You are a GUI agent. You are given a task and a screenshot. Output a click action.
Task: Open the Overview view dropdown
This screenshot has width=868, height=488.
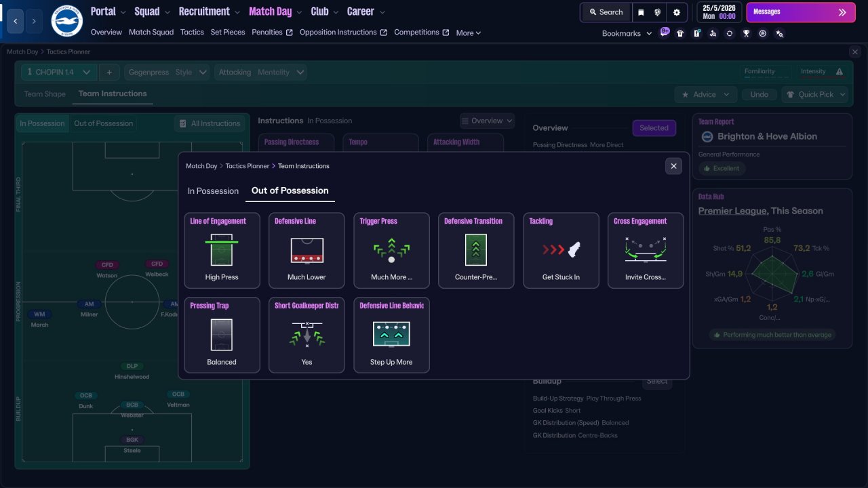coord(487,121)
